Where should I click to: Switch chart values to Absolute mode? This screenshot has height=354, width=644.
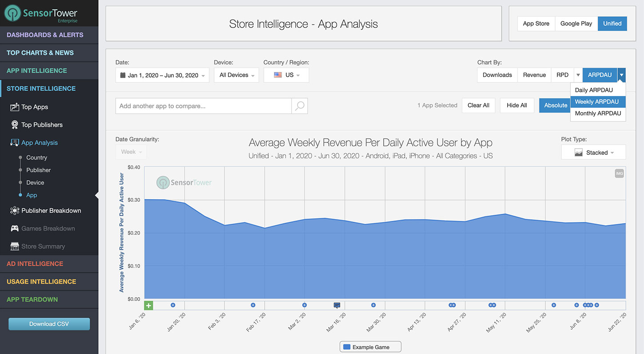point(555,105)
